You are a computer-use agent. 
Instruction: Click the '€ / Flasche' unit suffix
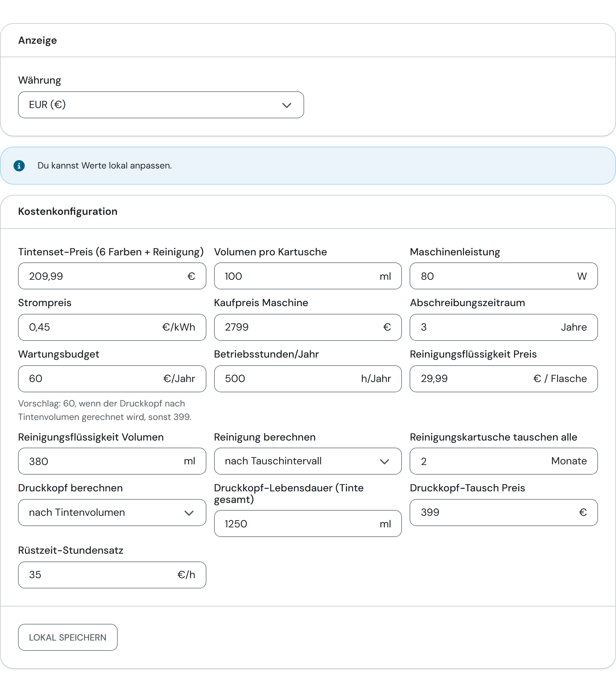pyautogui.click(x=560, y=378)
